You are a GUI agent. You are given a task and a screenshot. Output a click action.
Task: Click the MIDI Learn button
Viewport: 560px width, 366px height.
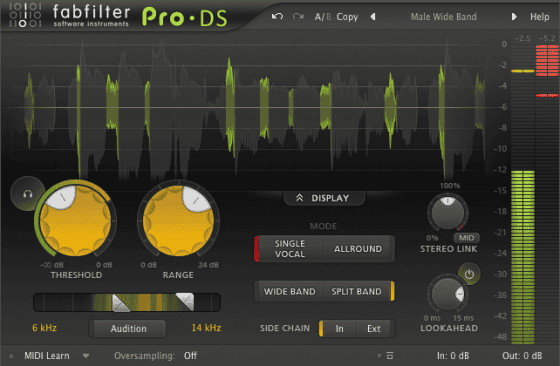47,356
